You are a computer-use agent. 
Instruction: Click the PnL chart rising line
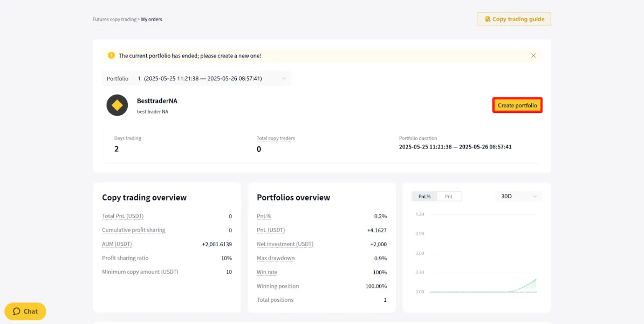[x=523, y=285]
